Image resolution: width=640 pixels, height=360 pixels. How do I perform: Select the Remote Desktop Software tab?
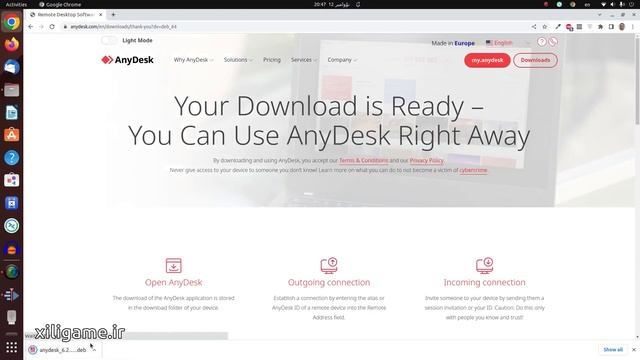point(65,14)
